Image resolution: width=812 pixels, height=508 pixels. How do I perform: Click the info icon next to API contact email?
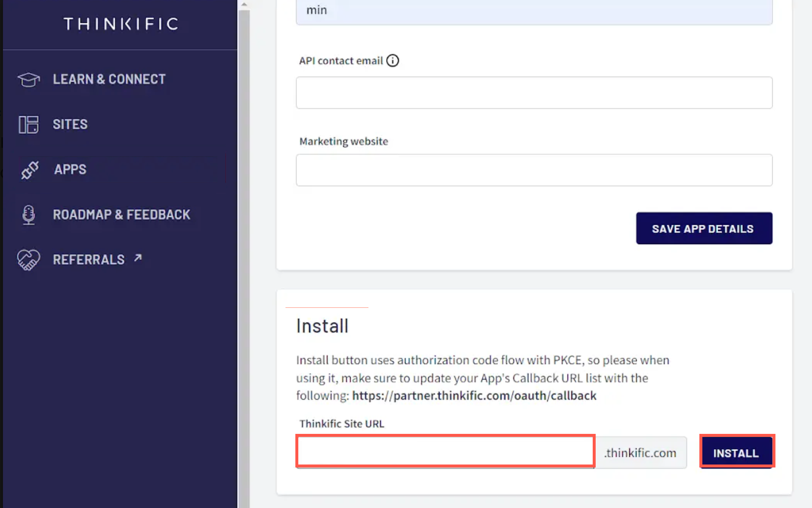(x=393, y=60)
